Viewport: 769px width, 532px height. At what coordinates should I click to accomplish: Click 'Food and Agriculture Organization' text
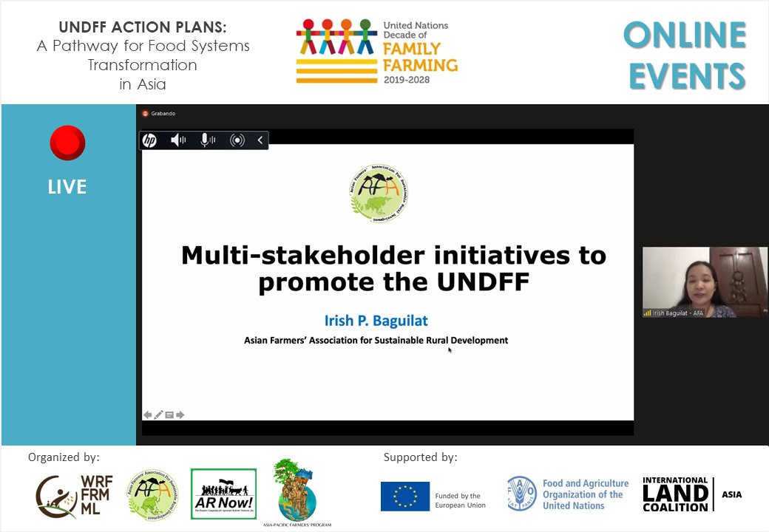[x=586, y=494]
